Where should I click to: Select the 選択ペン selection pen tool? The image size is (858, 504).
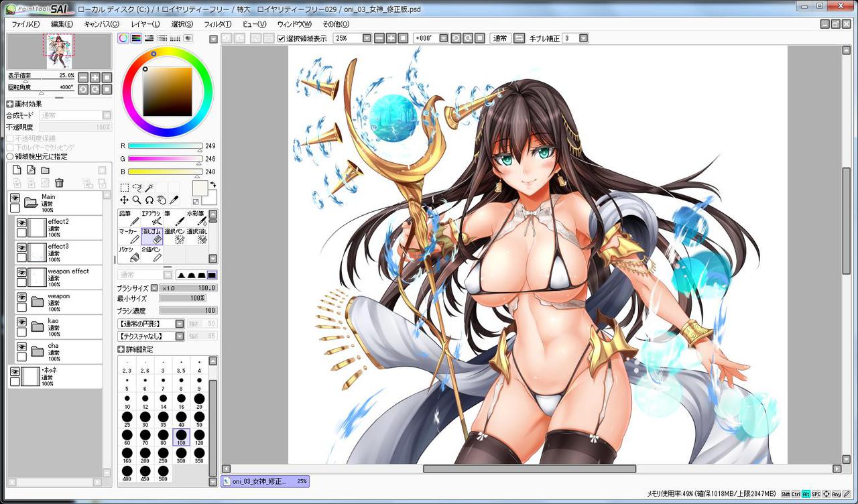click(x=174, y=236)
